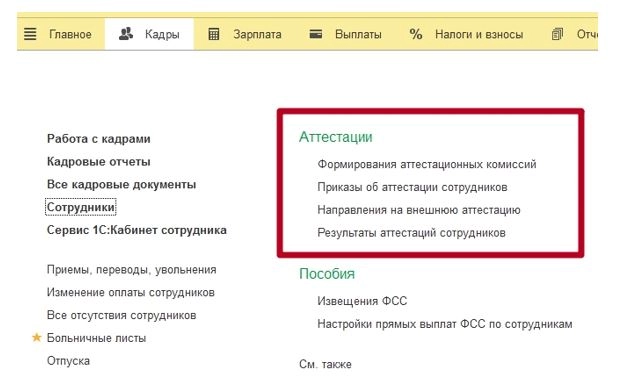Open the Отпуска journal

68,361
